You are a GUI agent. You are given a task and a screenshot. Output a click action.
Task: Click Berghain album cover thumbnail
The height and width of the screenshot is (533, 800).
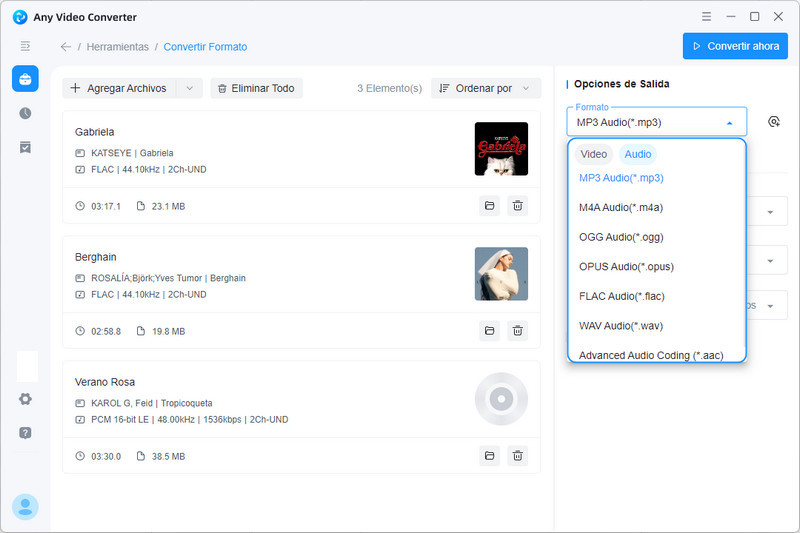501,274
